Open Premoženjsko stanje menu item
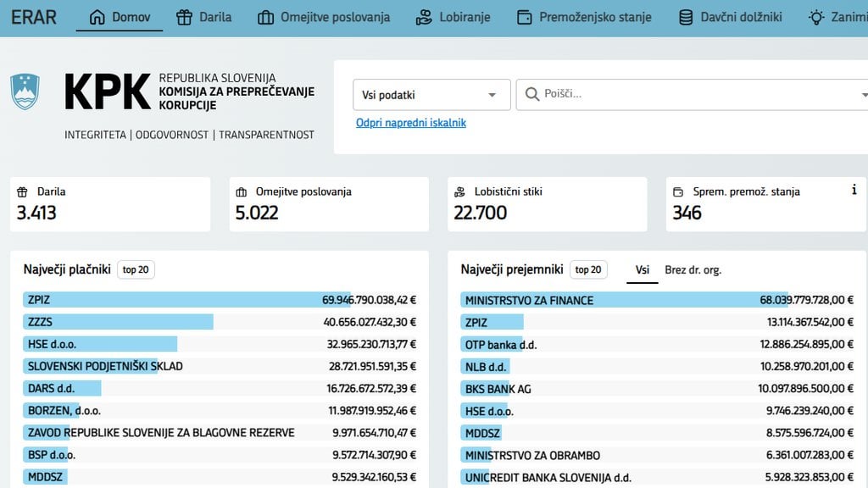The image size is (868, 488). coord(585,18)
